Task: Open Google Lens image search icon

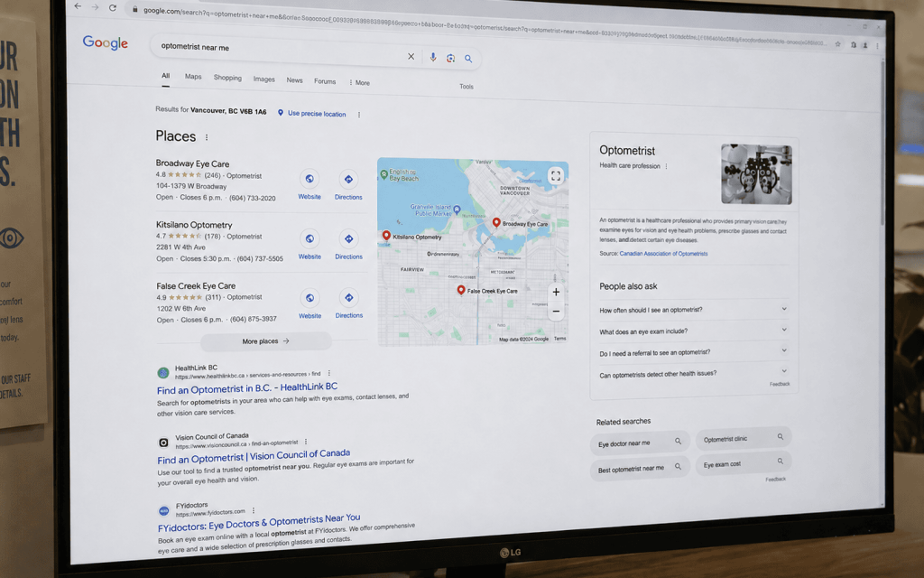Action: [451, 58]
